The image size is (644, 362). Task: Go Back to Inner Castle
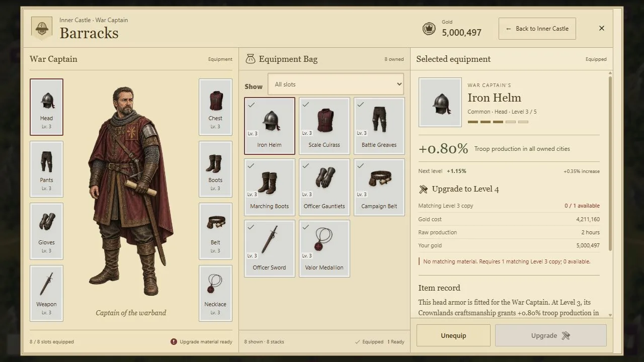coord(537,29)
